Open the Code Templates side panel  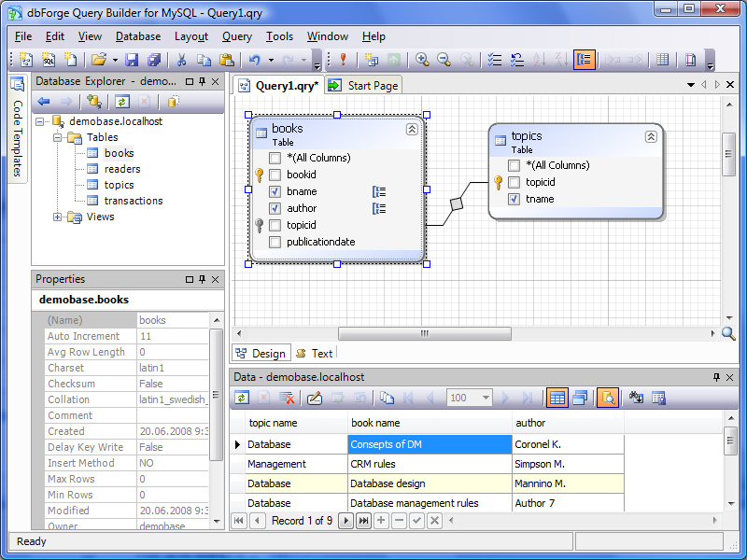(x=18, y=128)
